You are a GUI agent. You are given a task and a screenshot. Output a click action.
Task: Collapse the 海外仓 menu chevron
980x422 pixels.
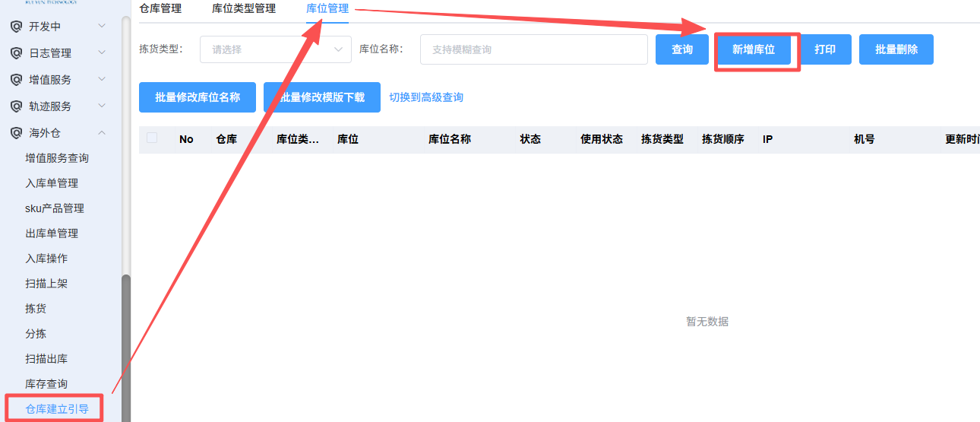(102, 133)
